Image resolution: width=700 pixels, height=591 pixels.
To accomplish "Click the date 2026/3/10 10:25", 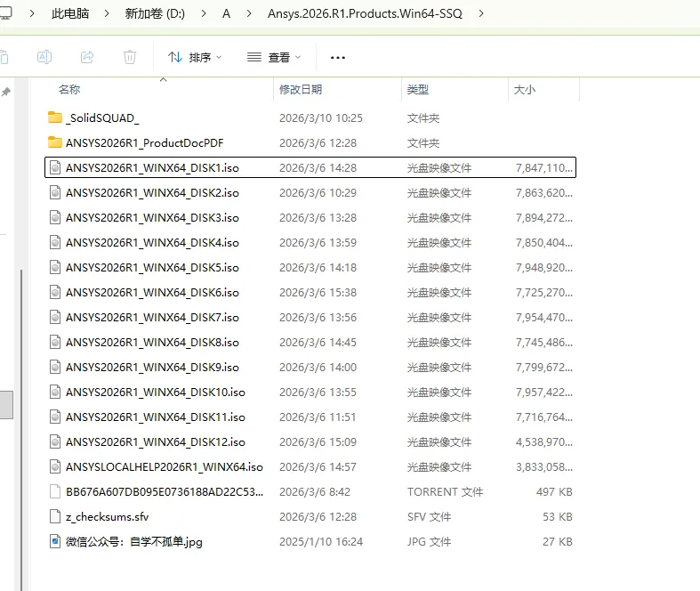I will tap(321, 117).
